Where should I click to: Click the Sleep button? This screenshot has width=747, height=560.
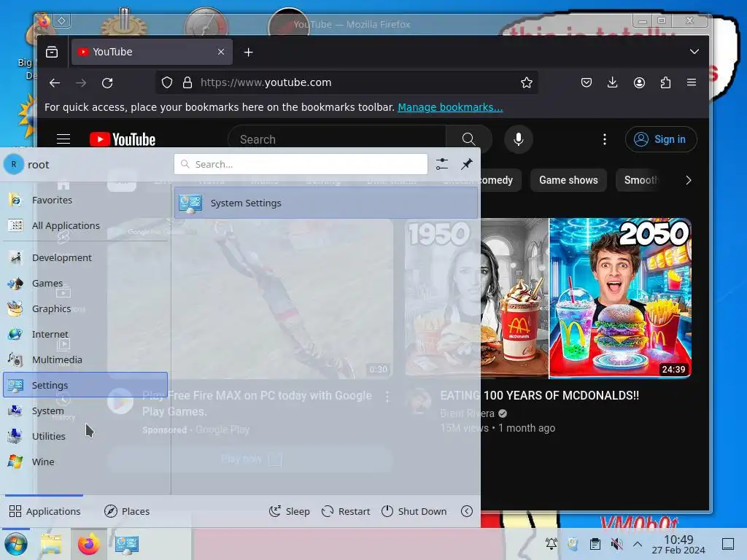click(290, 511)
